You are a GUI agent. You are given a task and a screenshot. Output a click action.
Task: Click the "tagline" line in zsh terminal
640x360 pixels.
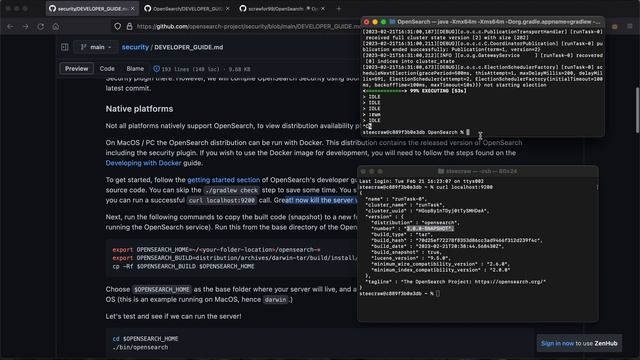456,282
